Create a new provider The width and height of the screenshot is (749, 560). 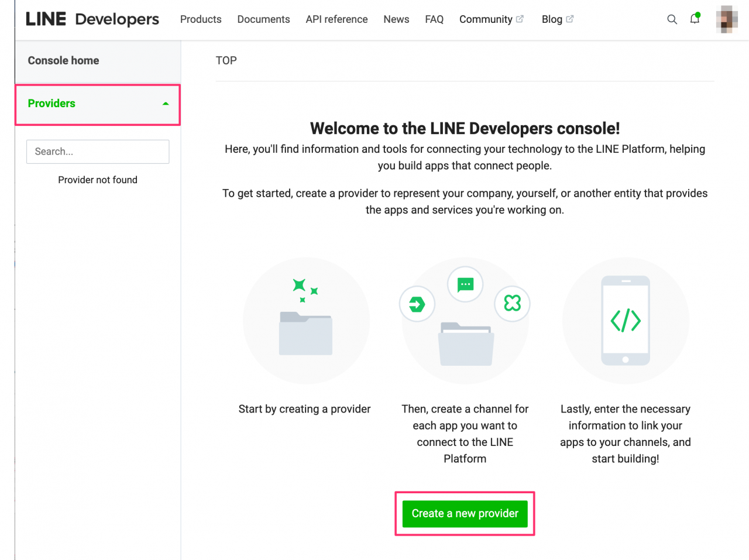point(465,513)
